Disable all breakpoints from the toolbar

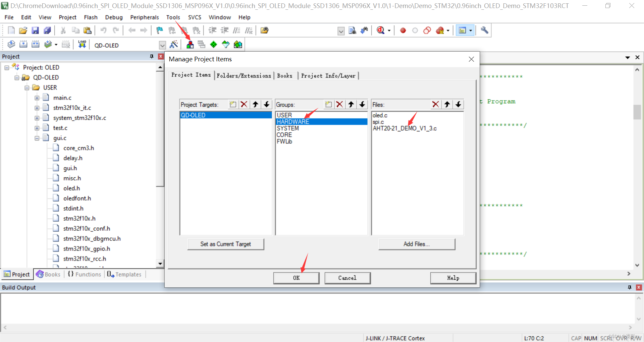click(427, 31)
